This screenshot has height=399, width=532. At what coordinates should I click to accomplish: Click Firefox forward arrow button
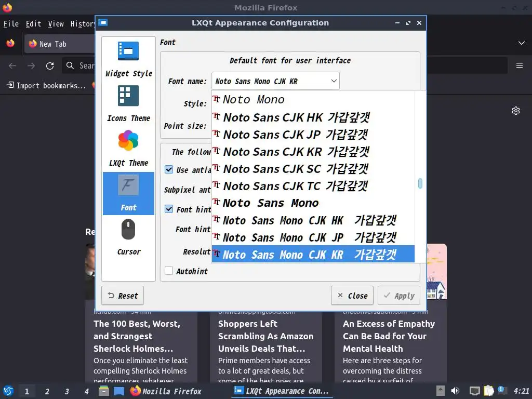pyautogui.click(x=31, y=65)
